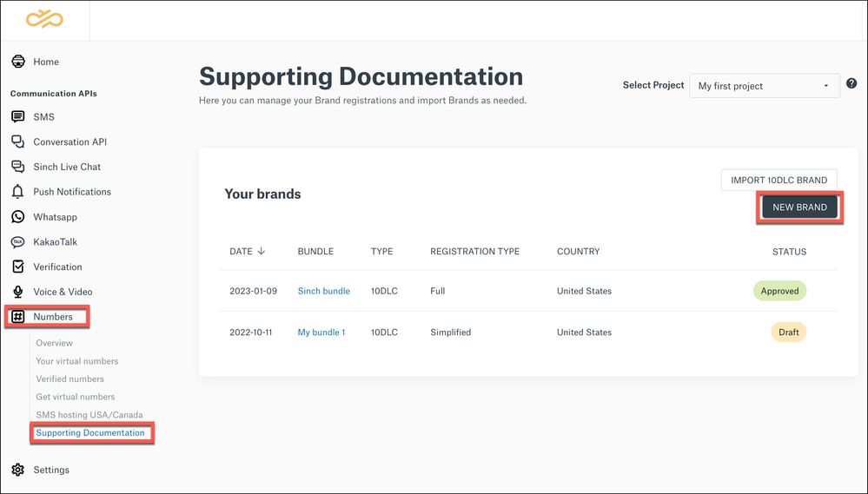Screen dimensions: 868x494
Task: Click the help question mark icon
Action: point(851,84)
